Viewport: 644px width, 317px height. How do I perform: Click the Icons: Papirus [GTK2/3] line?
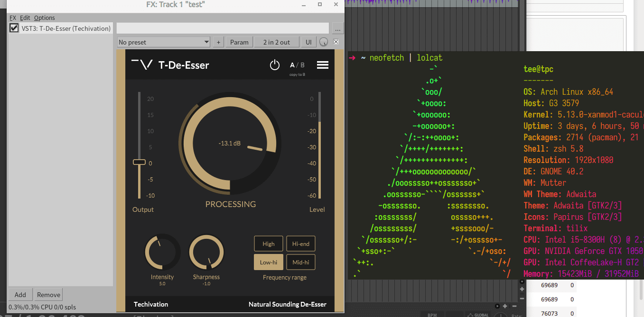tap(573, 217)
